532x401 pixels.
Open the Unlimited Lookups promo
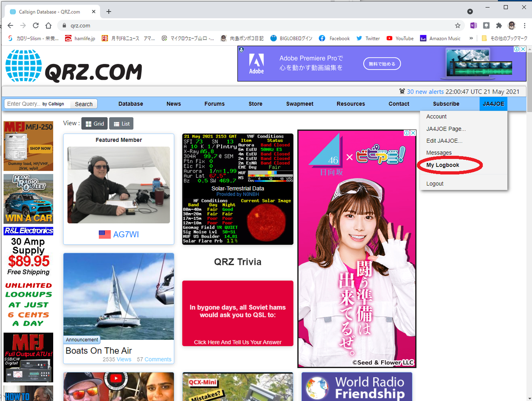click(x=28, y=304)
